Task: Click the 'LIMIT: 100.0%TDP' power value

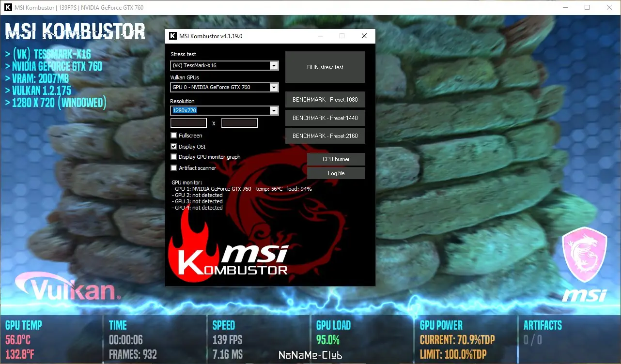Action: 453,354
